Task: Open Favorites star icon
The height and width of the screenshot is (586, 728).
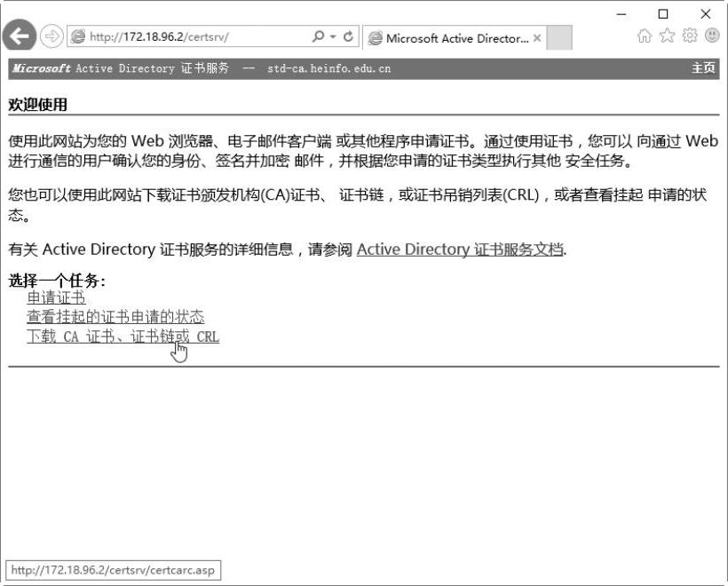Action: [x=667, y=36]
